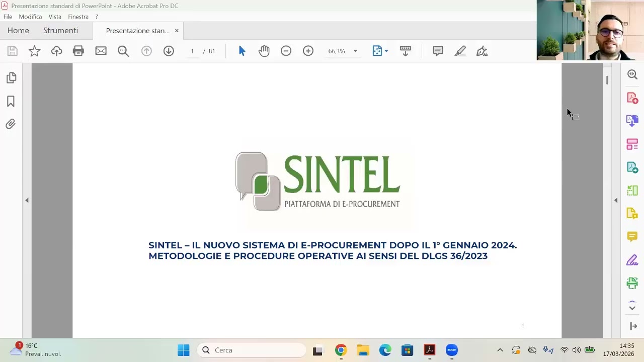Add the document to starred favorites
The height and width of the screenshot is (362, 644).
click(34, 51)
